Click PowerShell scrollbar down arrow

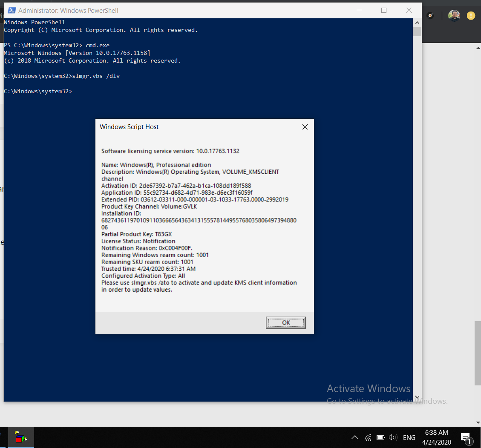417,397
